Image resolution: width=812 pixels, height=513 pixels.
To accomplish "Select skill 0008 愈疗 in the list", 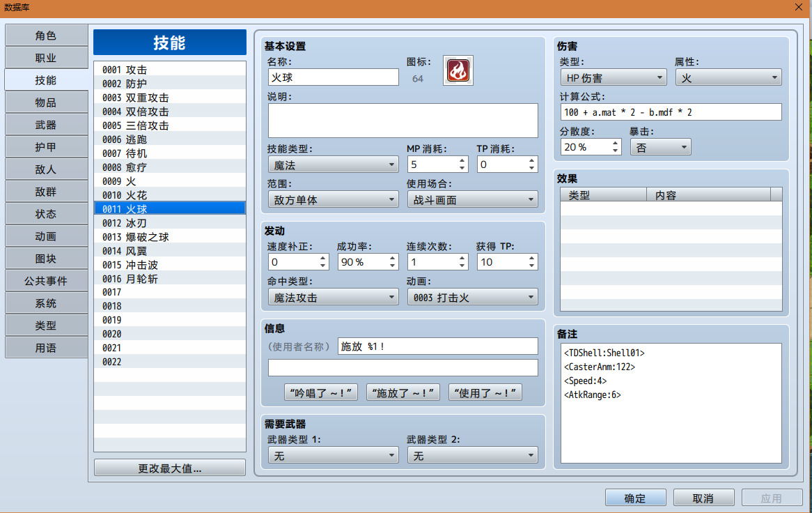I will click(x=170, y=167).
